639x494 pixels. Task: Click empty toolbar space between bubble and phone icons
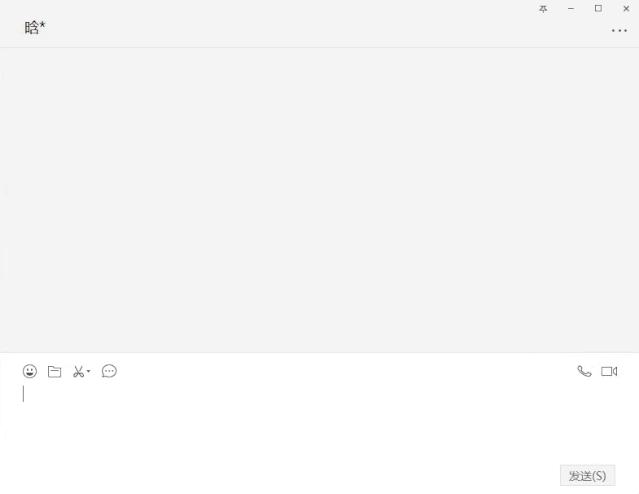click(346, 371)
